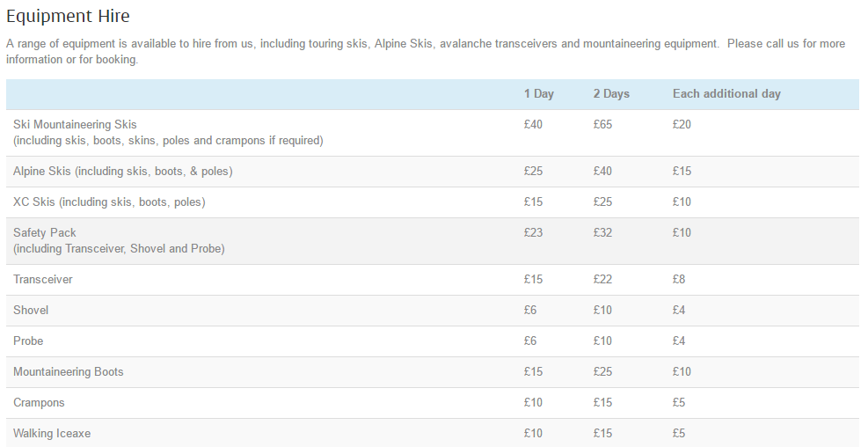The image size is (868, 447).
Task: Click the Shovel row label
Action: point(31,311)
